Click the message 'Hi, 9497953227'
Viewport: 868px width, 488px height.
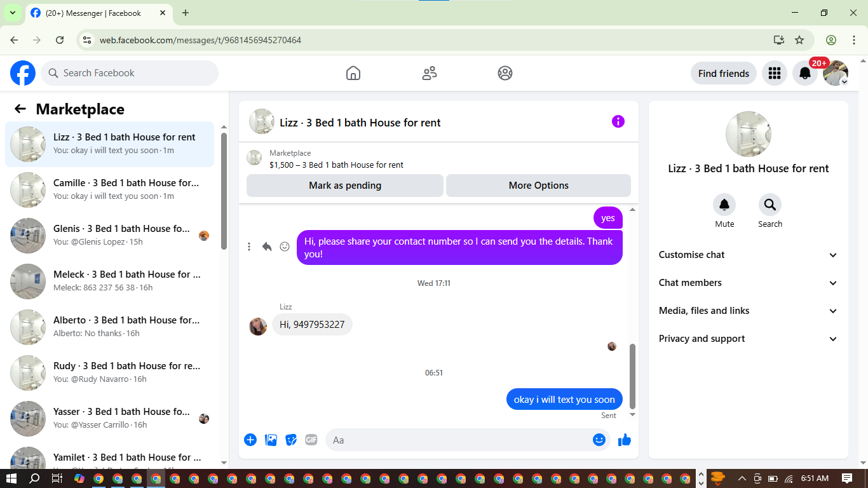coord(313,325)
